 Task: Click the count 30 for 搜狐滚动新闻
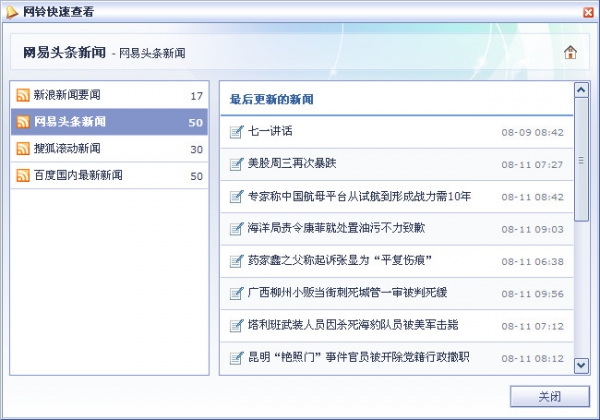click(x=197, y=150)
